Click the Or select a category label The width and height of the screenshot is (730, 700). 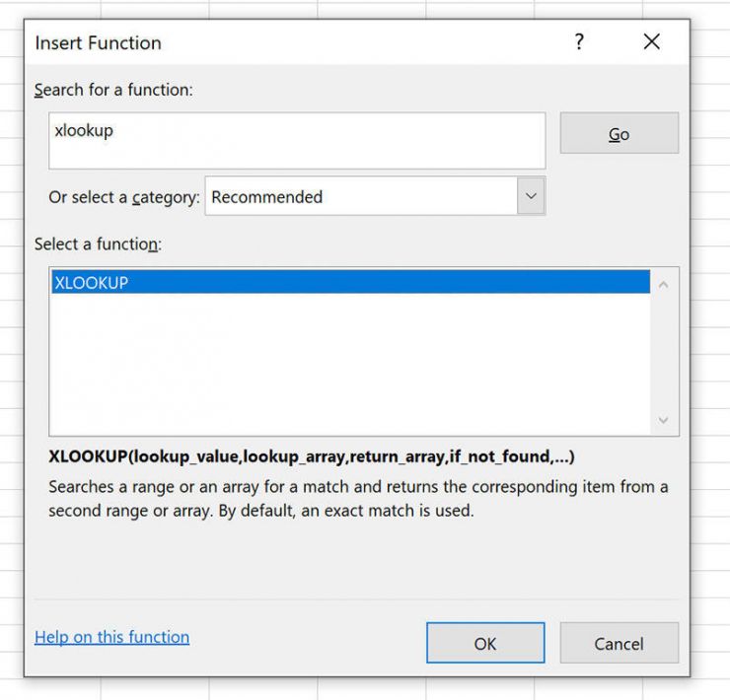click(124, 197)
